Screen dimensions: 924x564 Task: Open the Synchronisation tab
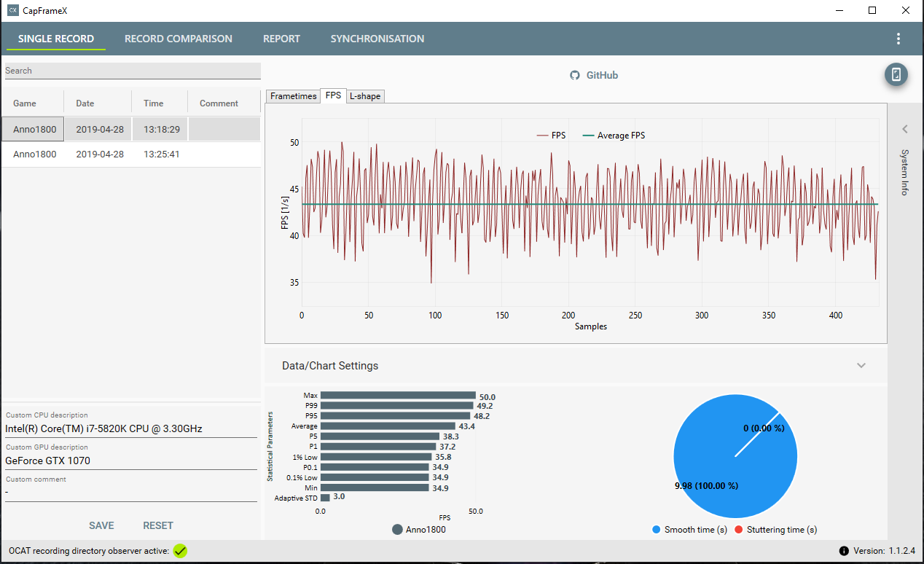pos(377,39)
